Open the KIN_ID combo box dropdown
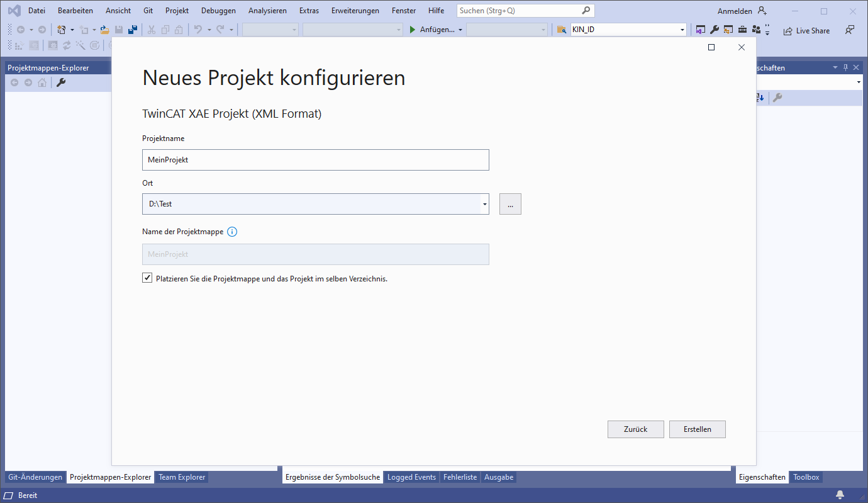Screen dimensions: 868x503 click(x=682, y=30)
